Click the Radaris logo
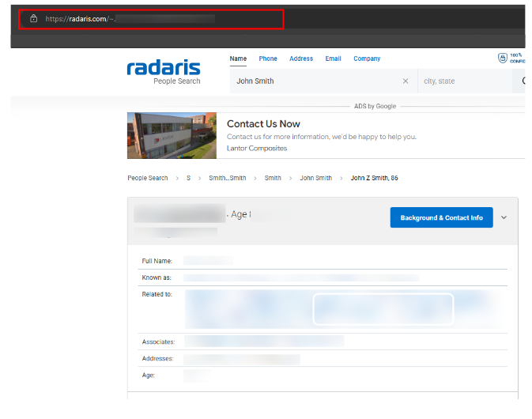Screen dimensions: 532x419 point(164,69)
